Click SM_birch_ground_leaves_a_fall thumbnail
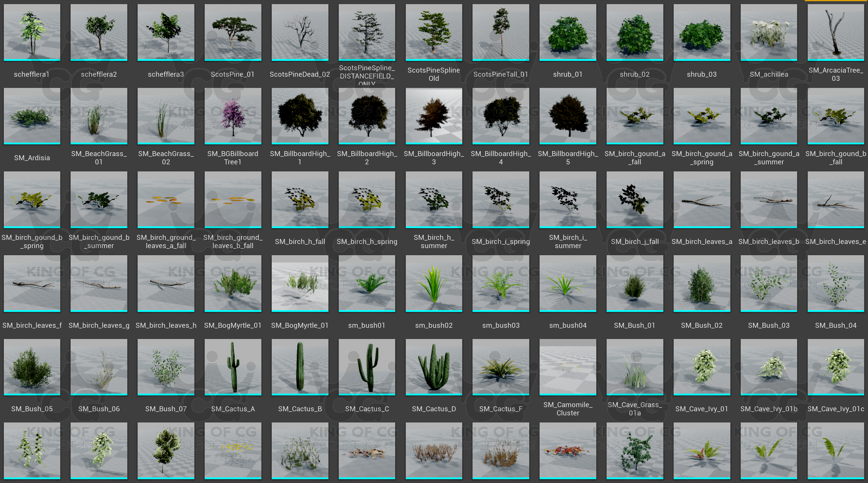Image resolution: width=868 pixels, height=483 pixels. [x=166, y=199]
